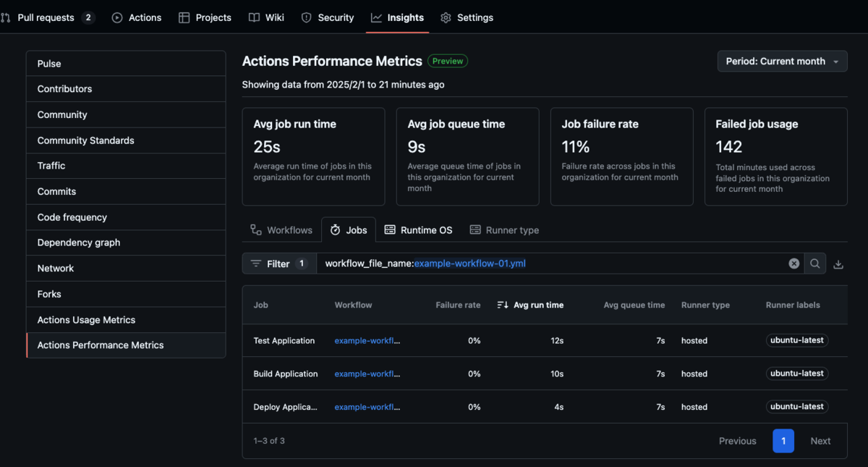
Task: Click the Settings gear icon
Action: point(446,17)
